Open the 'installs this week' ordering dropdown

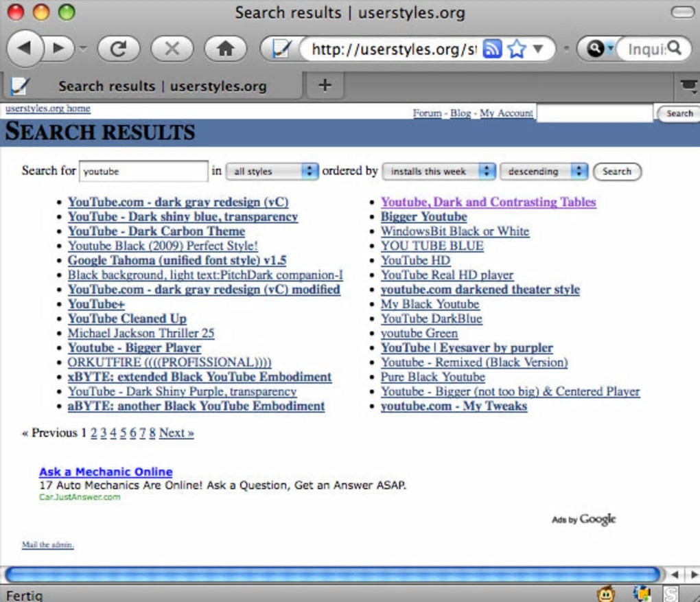(x=439, y=171)
